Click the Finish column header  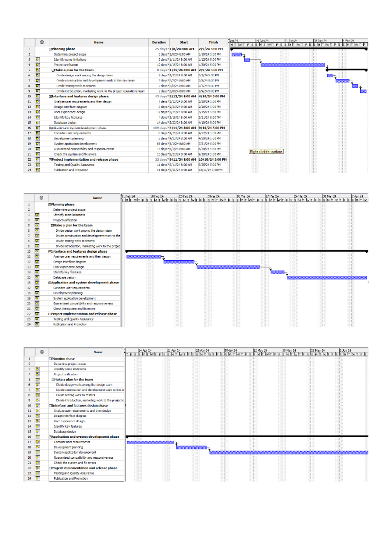point(213,42)
